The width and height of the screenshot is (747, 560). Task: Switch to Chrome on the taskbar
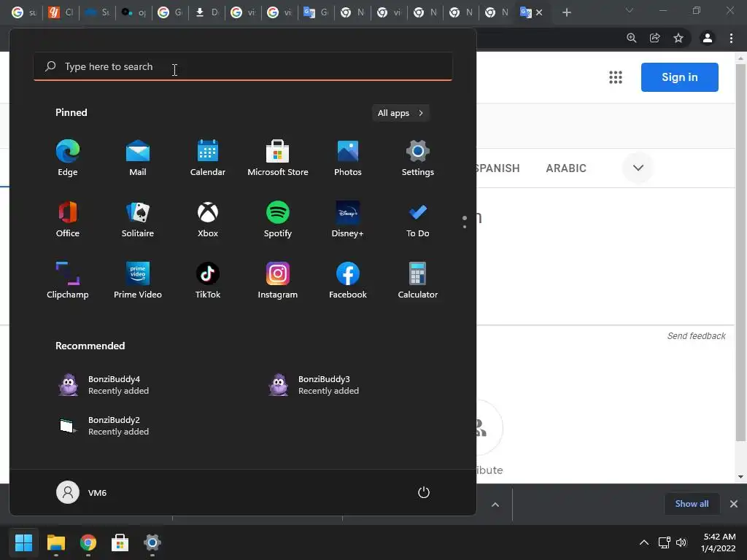88,542
